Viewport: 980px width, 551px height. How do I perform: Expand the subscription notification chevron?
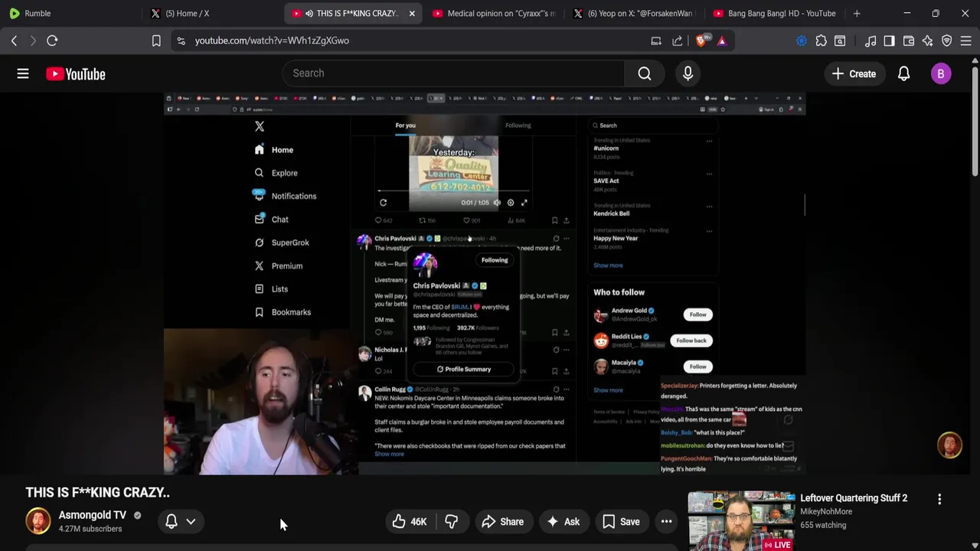[x=191, y=522]
